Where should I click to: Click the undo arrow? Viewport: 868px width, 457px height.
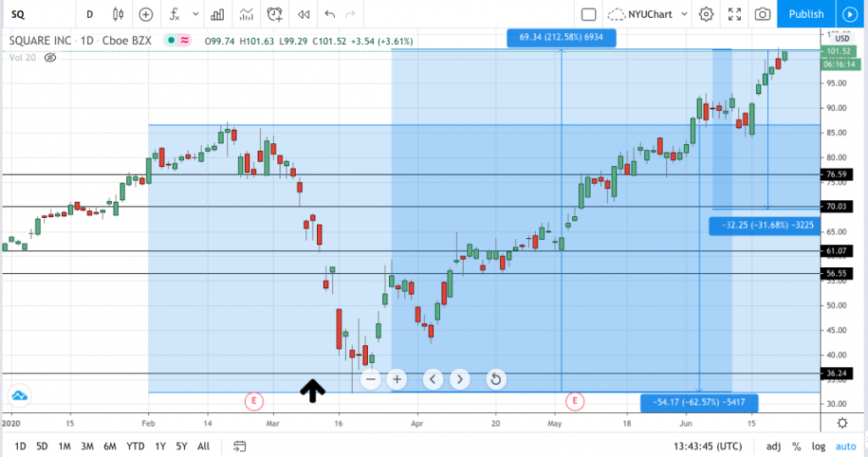pos(330,14)
